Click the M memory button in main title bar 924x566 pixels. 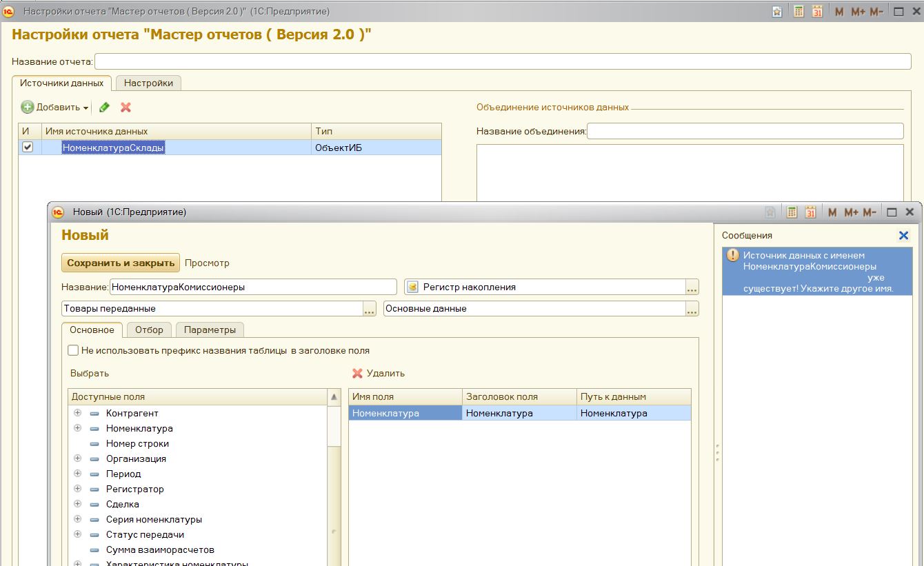(839, 11)
